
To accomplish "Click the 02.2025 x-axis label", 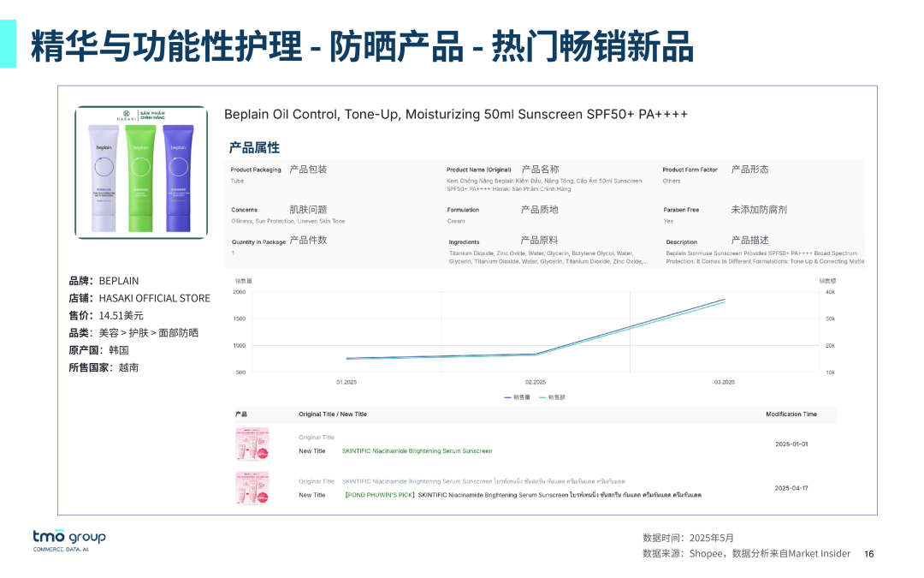I will pyautogui.click(x=536, y=382).
